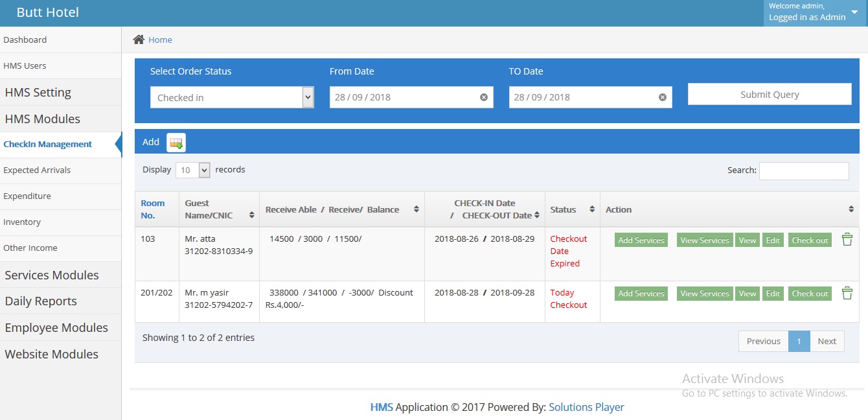Add Services for room 201/202

641,293
